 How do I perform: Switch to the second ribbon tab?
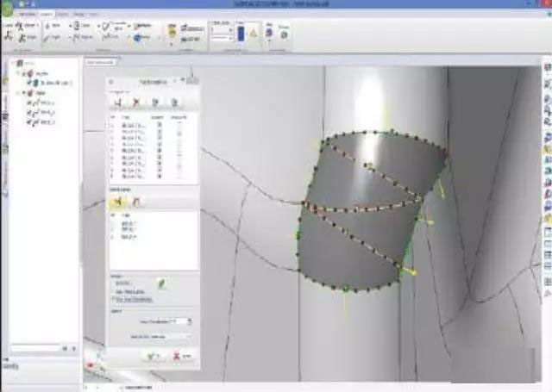(x=47, y=15)
